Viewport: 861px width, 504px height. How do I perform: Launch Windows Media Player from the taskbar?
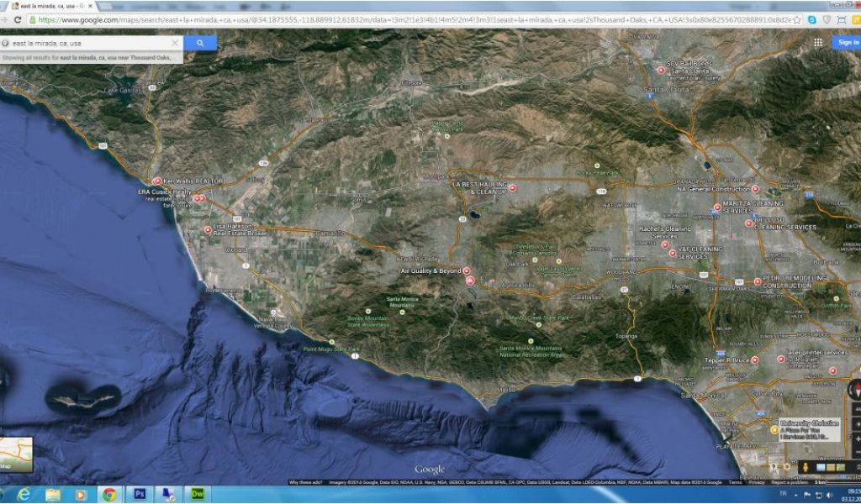[x=81, y=495]
